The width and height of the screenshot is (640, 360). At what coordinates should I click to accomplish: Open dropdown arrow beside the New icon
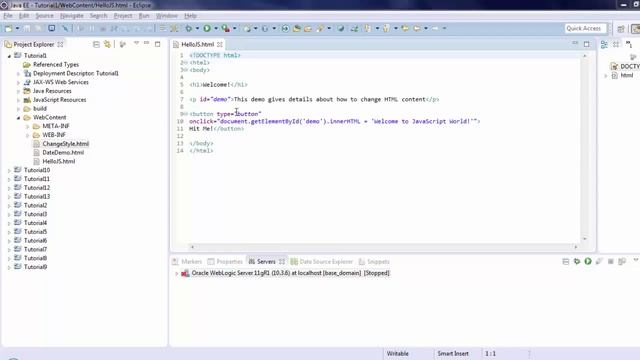[17, 29]
